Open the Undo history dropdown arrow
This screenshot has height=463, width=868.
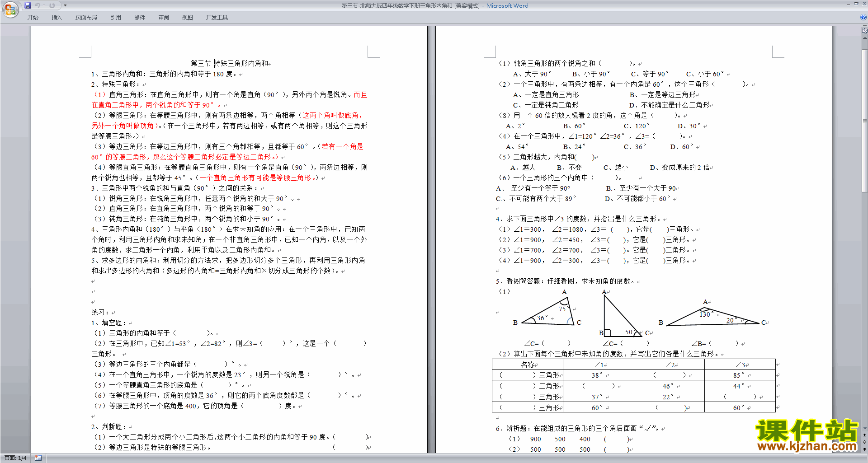(43, 5)
